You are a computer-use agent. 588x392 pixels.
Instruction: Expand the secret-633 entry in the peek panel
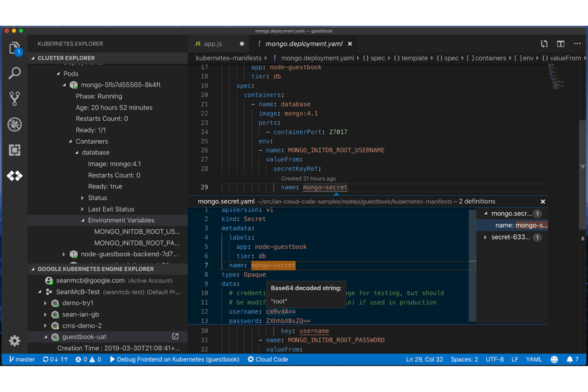tap(485, 237)
